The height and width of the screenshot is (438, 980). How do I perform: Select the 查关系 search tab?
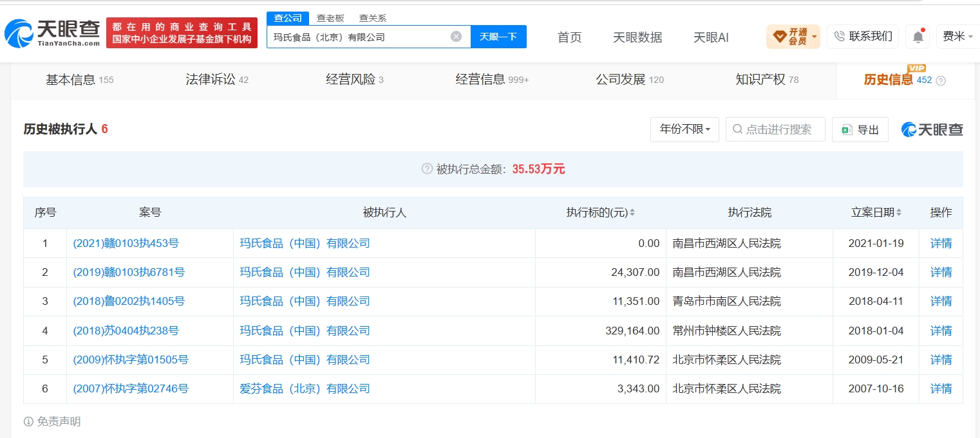373,18
